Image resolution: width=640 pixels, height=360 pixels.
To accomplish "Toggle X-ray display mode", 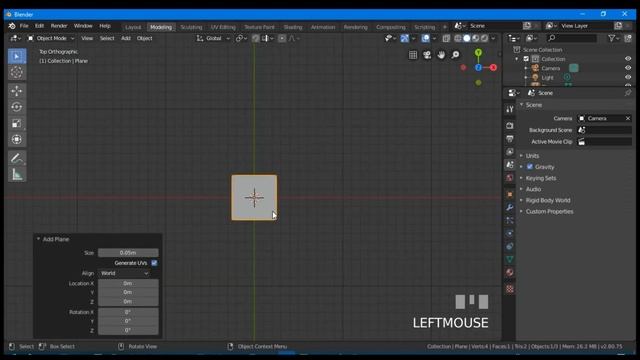I will point(446,38).
